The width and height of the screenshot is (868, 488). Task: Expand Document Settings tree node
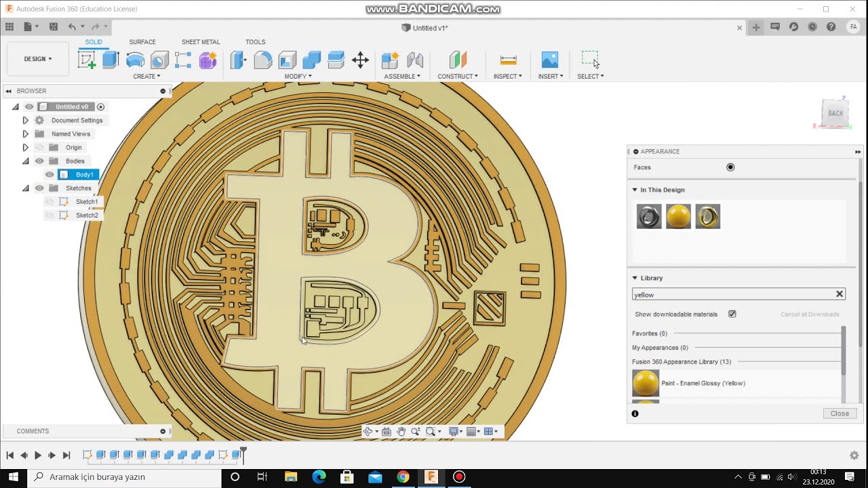[25, 120]
